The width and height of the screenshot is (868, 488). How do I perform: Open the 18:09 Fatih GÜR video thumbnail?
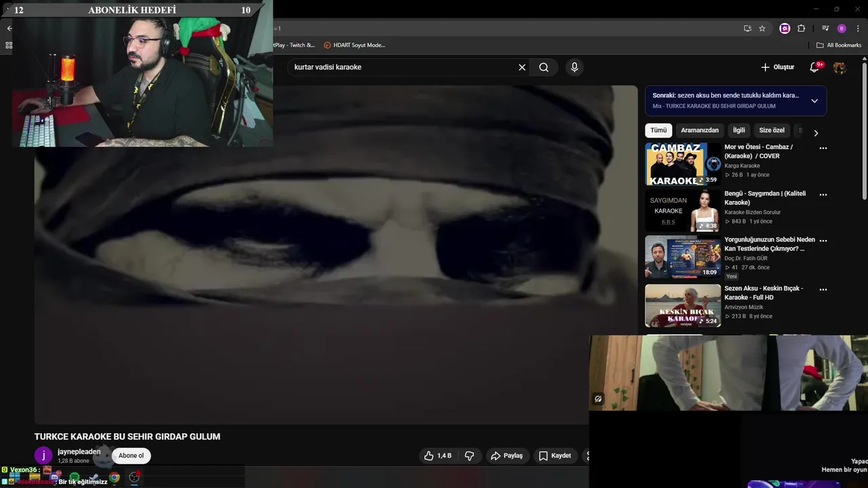coord(683,257)
